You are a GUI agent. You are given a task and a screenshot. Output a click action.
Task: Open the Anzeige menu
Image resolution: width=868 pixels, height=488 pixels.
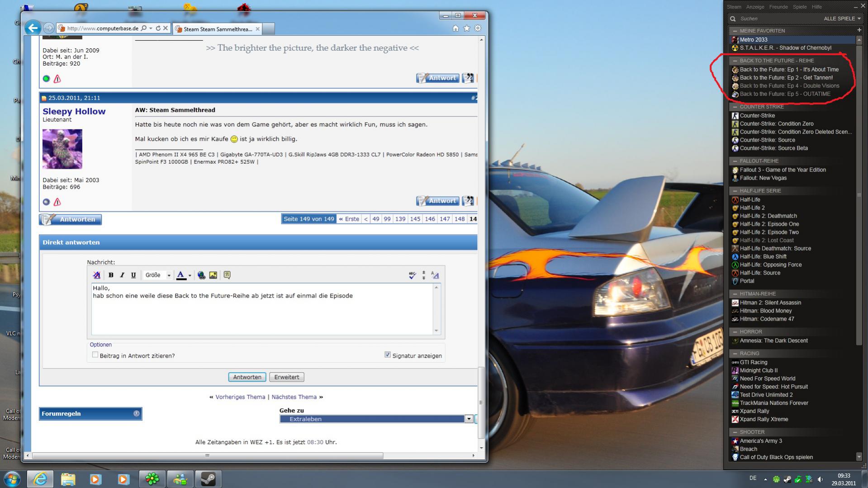coord(755,7)
